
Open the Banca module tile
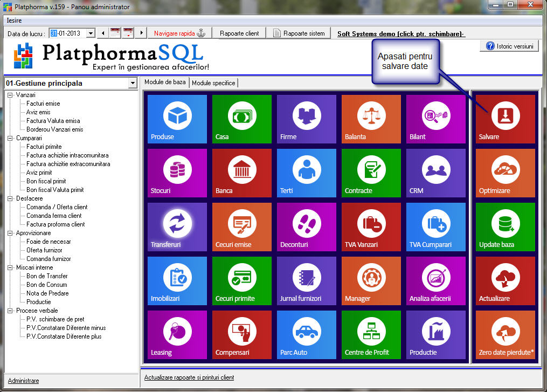click(242, 173)
